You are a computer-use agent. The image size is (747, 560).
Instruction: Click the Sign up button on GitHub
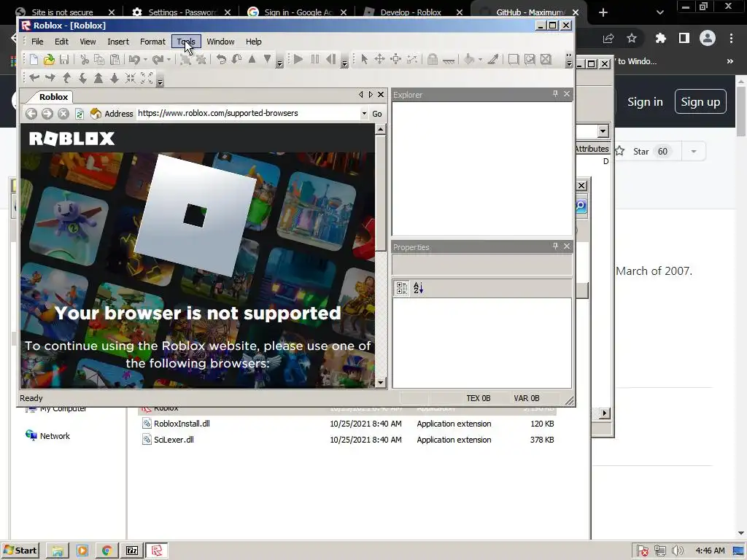(700, 101)
